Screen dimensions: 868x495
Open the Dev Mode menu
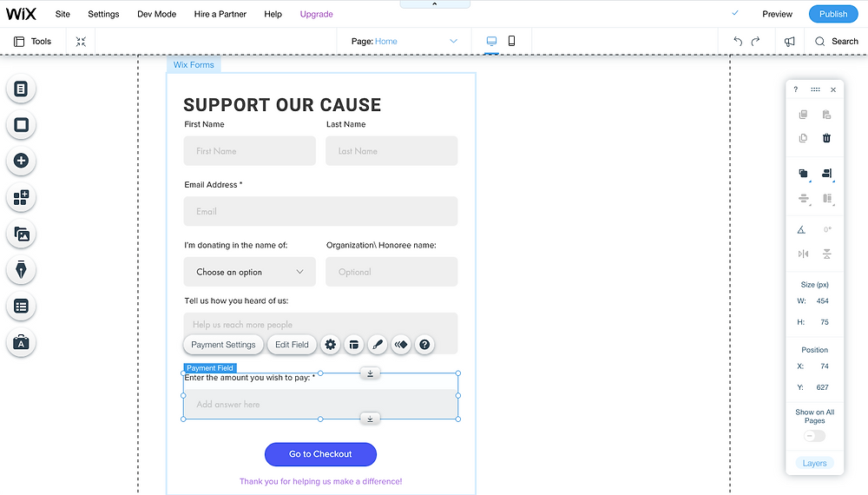(156, 14)
